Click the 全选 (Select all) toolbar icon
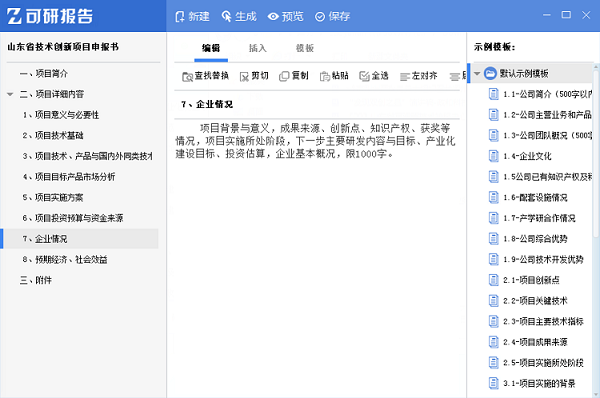 click(364, 76)
